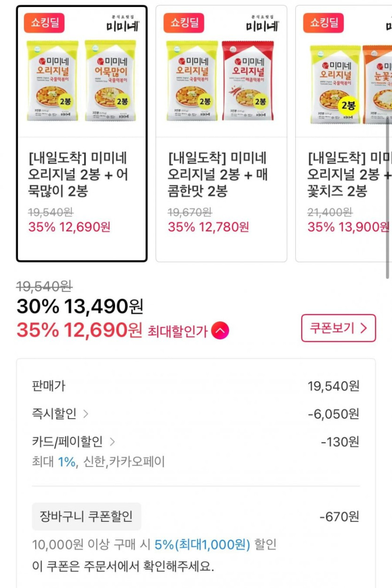The width and height of the screenshot is (392, 588).
Task: Collapse the 최대할인가 red arrow icon
Action: (x=220, y=331)
